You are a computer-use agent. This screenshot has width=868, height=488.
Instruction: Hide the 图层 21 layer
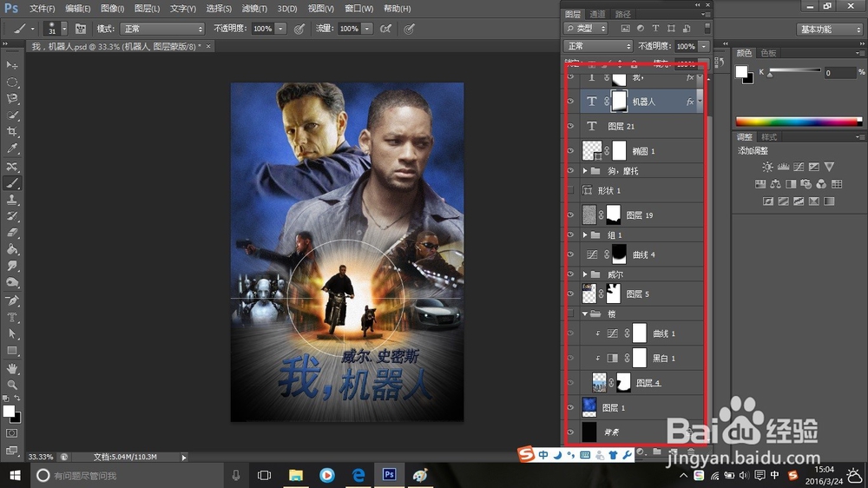tap(571, 126)
